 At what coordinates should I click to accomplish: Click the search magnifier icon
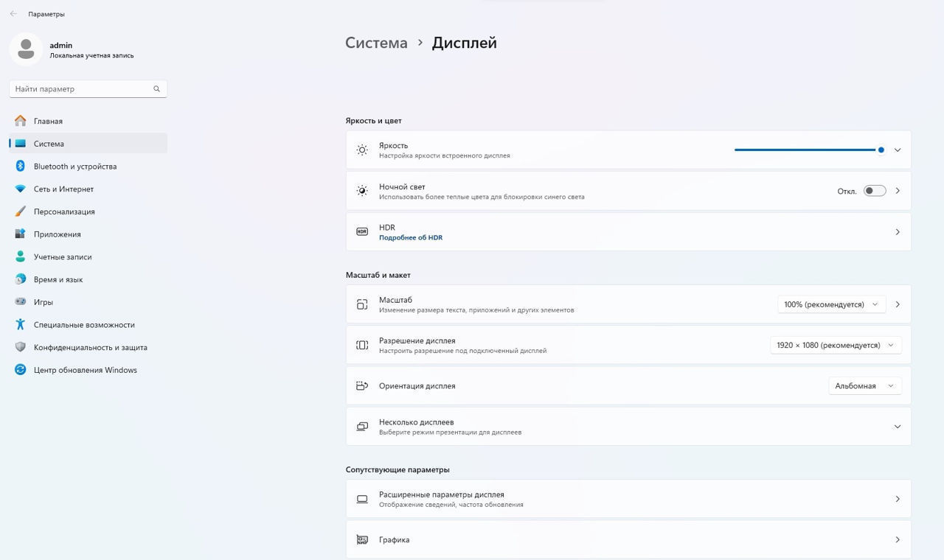point(156,89)
